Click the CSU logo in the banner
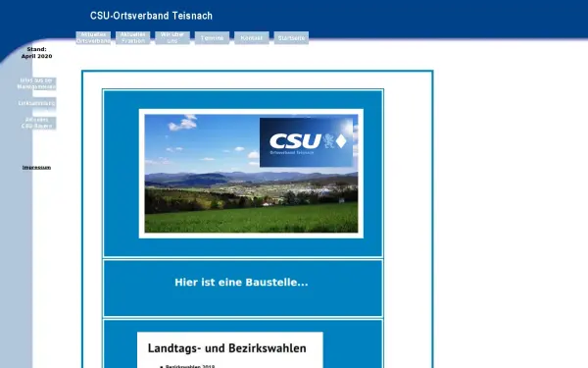Viewport: 588px width, 368px height. (307, 142)
